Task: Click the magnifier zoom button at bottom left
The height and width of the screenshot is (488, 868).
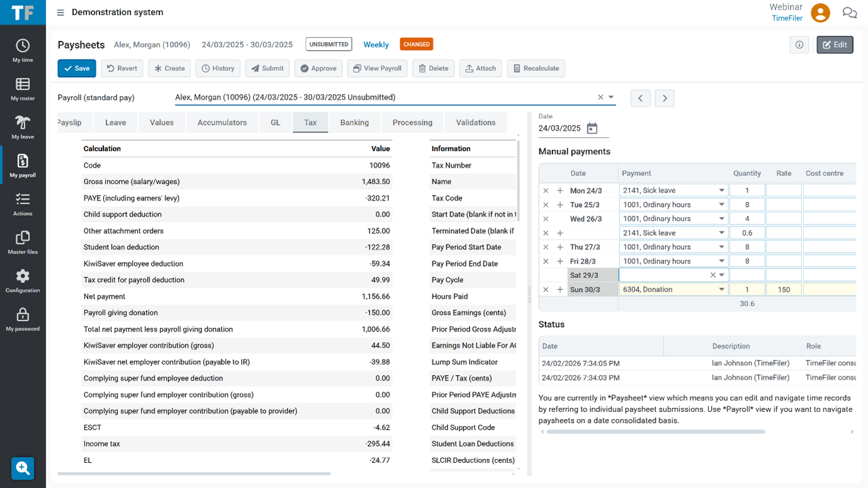Action: click(x=23, y=469)
